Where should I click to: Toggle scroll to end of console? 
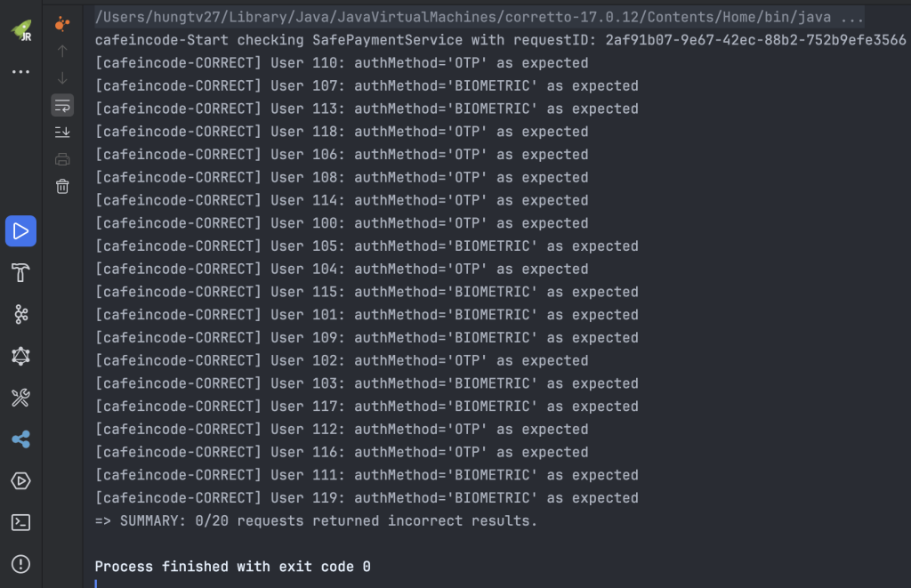(x=62, y=133)
